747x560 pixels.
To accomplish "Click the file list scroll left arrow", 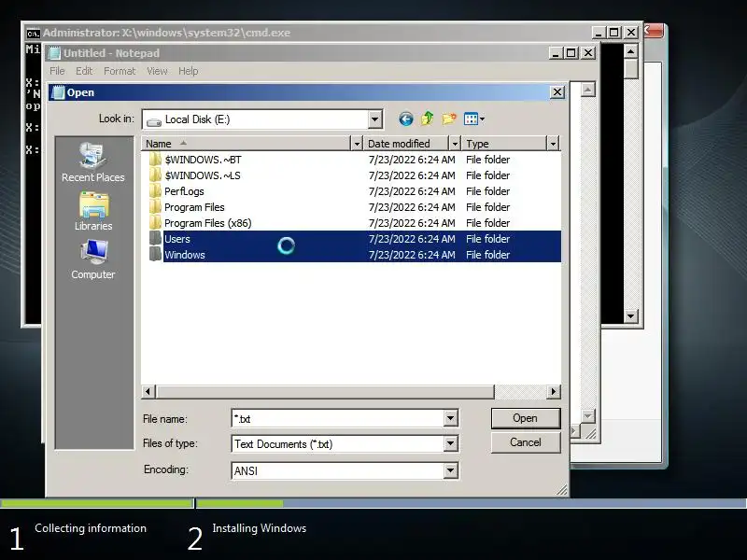I will point(148,391).
